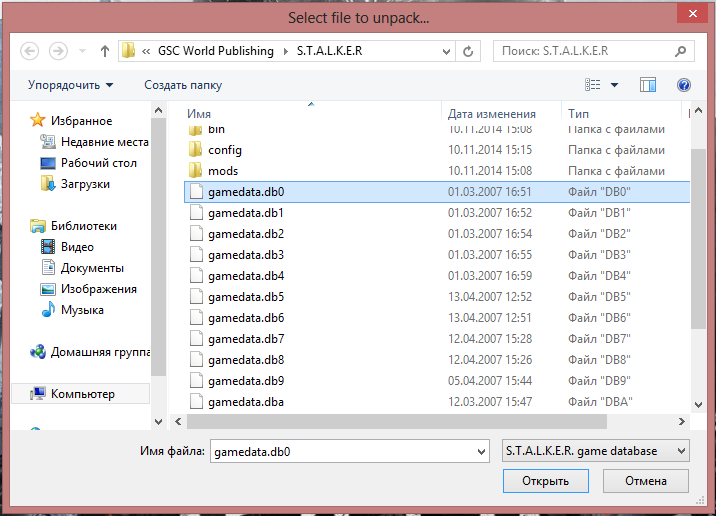716x516 pixels.
Task: Click file icon of gamedata.db8
Action: (196, 359)
